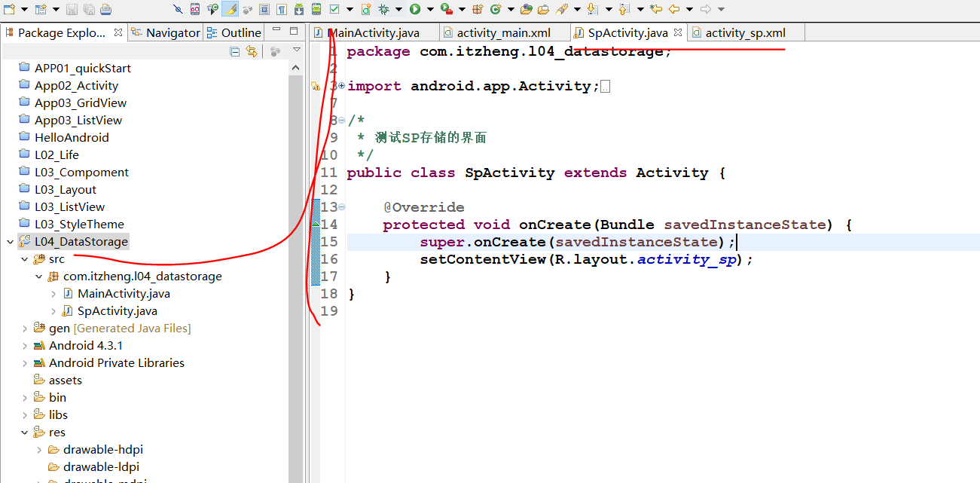Click the new Android XML file icon
This screenshot has height=483, width=980.
click(x=366, y=9)
